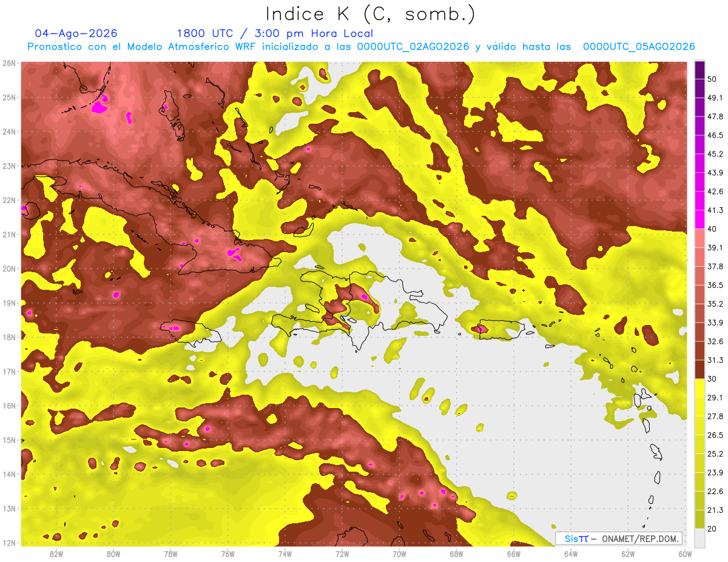Click the colorbar label "20"
Image resolution: width=728 pixels, height=562 pixels.
tap(712, 529)
